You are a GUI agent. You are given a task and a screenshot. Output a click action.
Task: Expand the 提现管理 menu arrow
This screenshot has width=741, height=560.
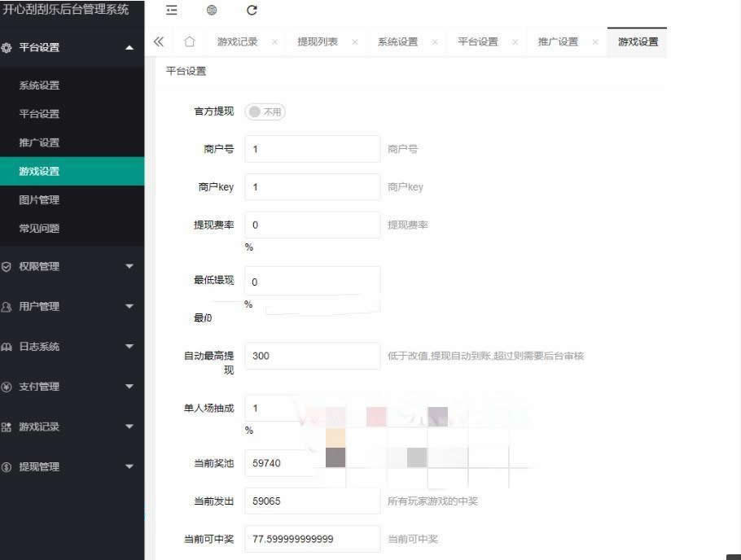(x=129, y=467)
